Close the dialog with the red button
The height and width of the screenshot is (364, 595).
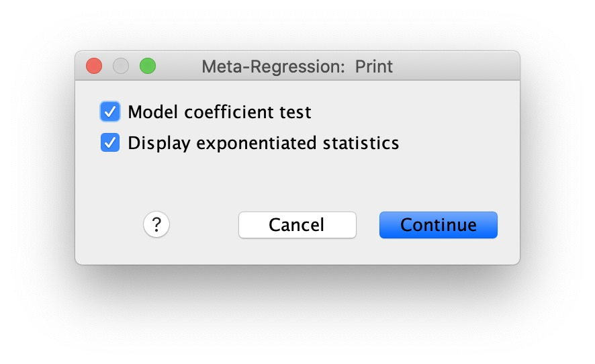click(x=94, y=66)
